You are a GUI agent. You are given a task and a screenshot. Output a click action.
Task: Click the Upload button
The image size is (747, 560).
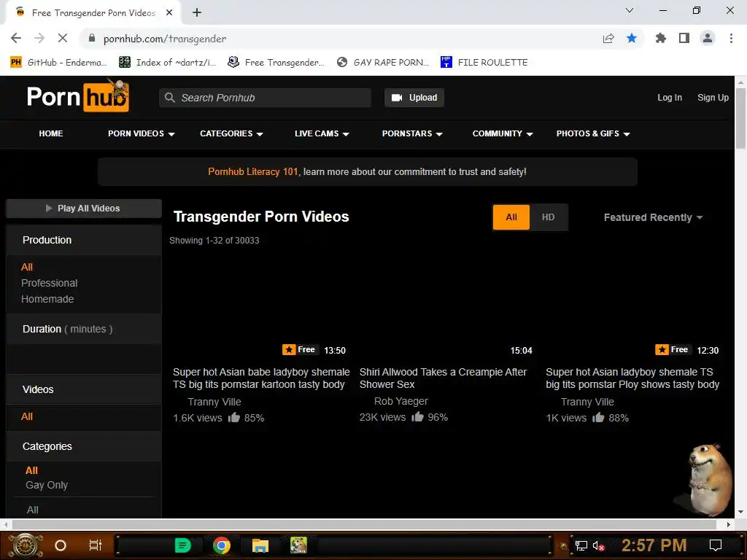pos(414,98)
